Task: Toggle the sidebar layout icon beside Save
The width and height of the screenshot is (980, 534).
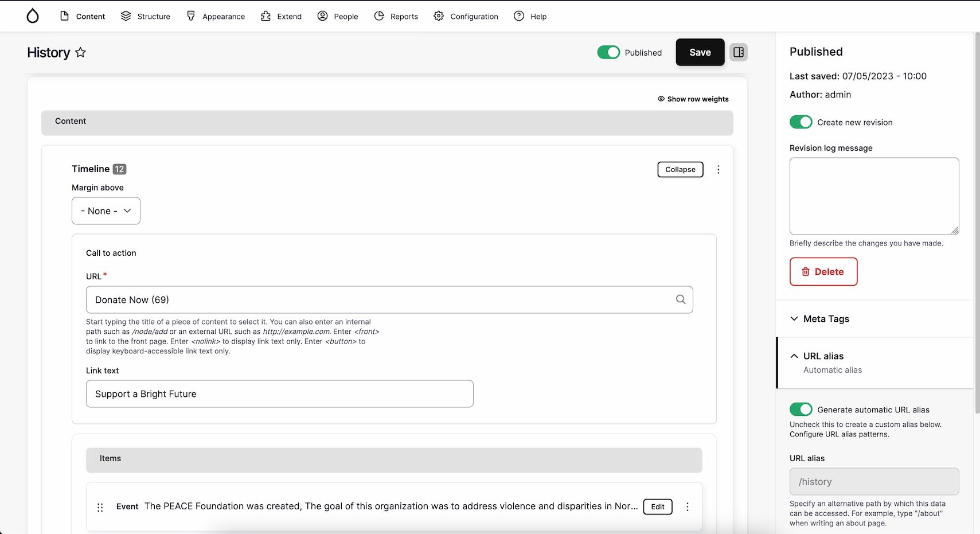Action: 739,52
